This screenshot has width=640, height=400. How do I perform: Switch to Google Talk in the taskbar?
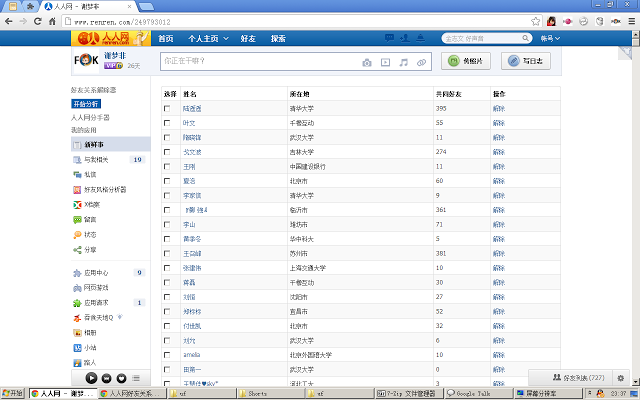click(x=479, y=393)
